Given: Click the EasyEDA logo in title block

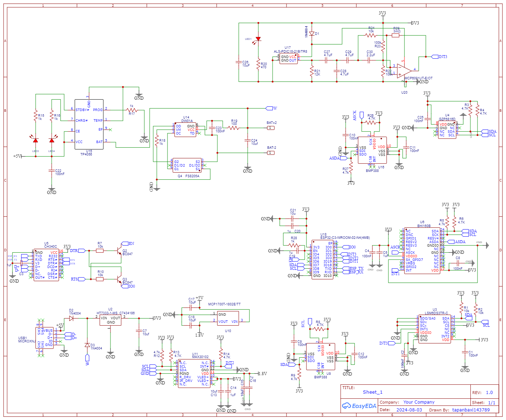Looking at the screenshot, I should pos(359,406).
